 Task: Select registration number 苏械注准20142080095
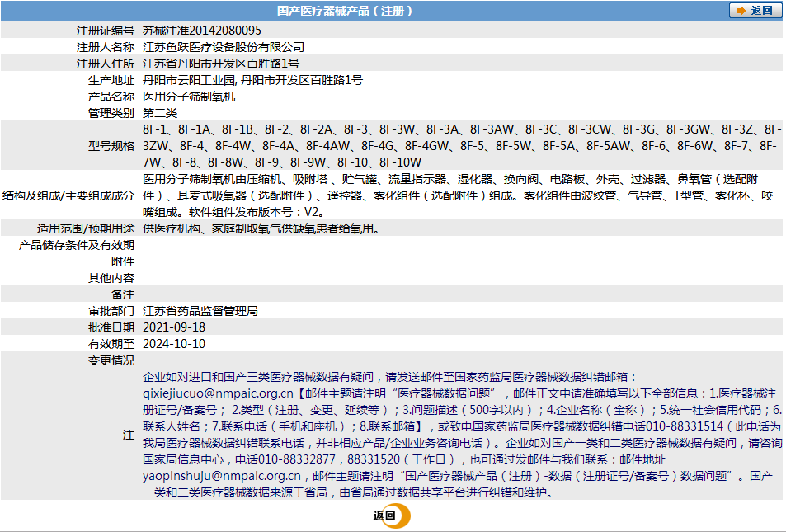202,31
